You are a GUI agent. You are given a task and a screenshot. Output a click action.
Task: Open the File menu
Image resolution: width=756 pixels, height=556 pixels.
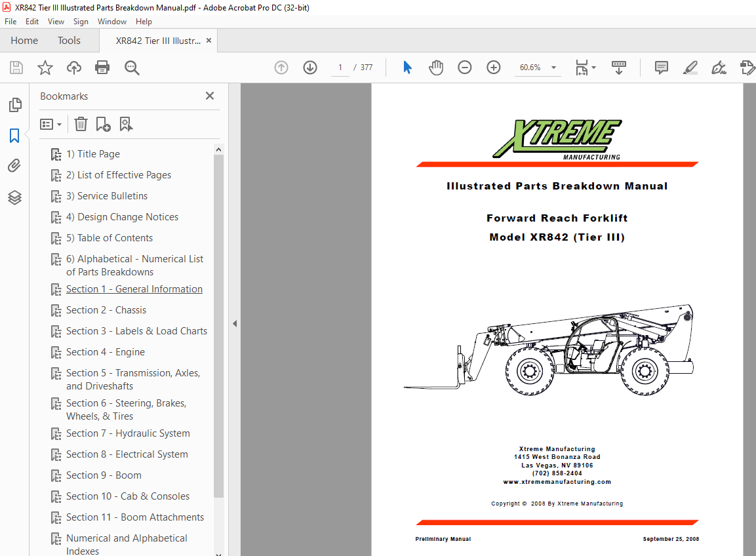pos(10,22)
